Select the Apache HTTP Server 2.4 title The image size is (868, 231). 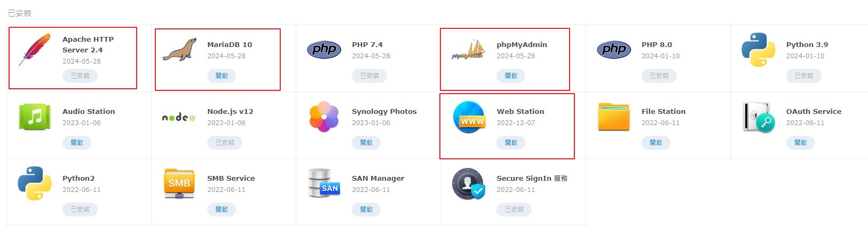pyautogui.click(x=88, y=44)
